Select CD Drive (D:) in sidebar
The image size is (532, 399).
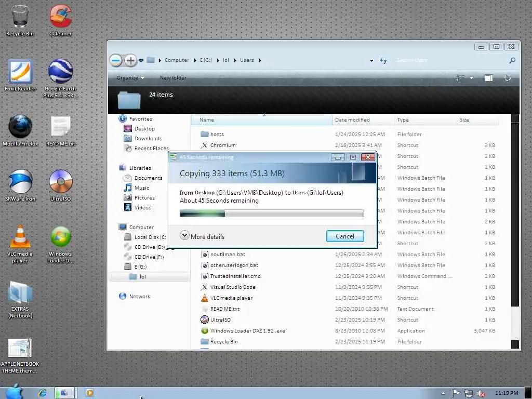144,247
